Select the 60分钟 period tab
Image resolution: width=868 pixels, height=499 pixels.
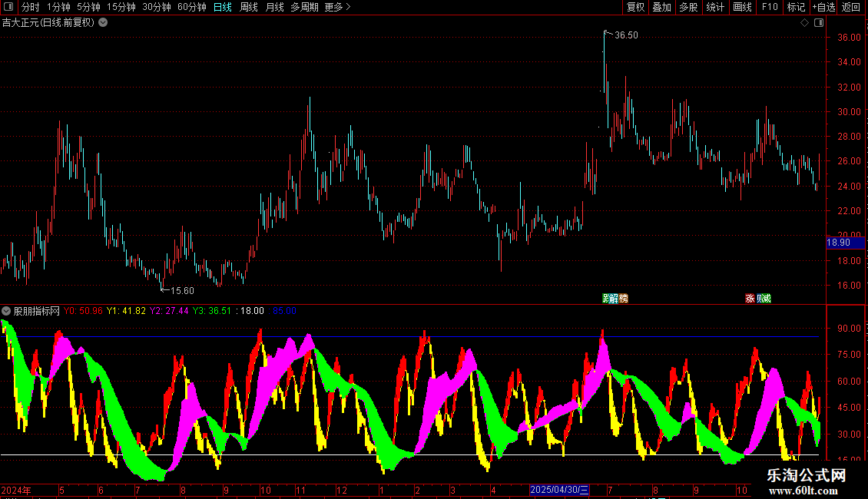point(192,7)
